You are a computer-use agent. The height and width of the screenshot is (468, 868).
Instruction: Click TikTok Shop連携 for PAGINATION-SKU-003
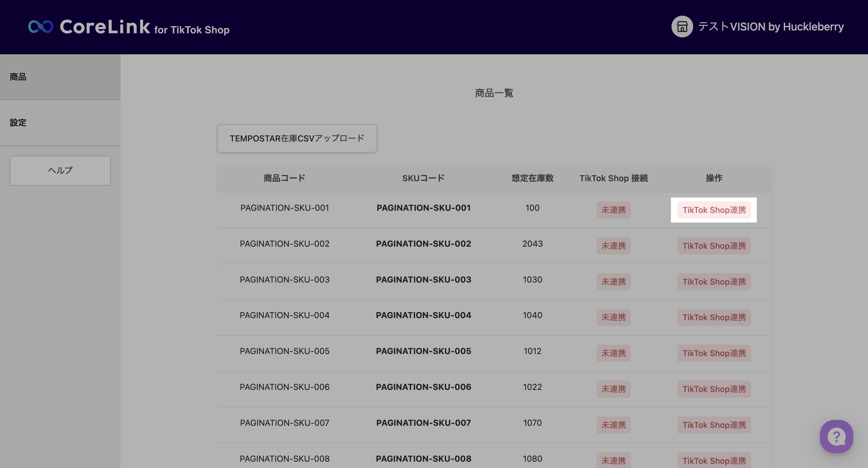tap(714, 282)
